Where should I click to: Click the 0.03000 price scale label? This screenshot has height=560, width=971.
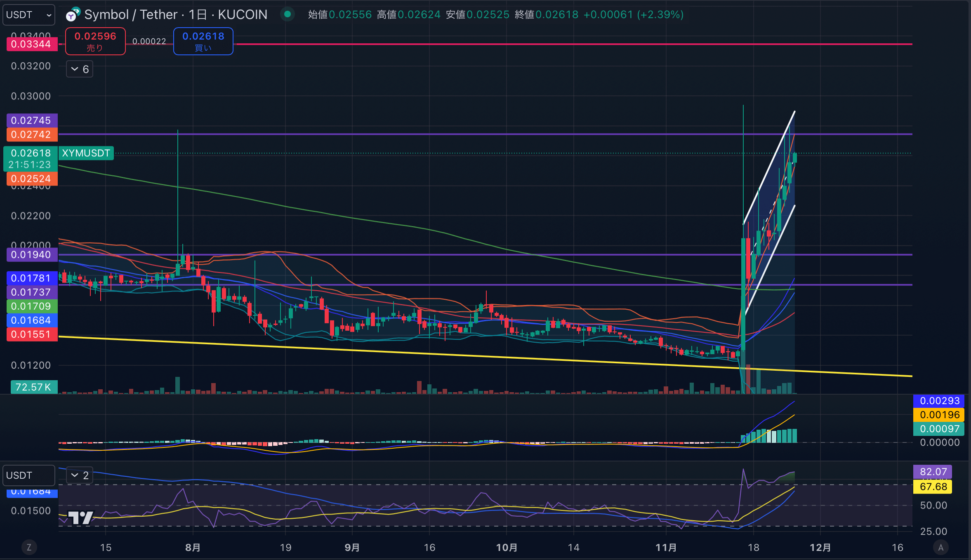click(x=31, y=96)
